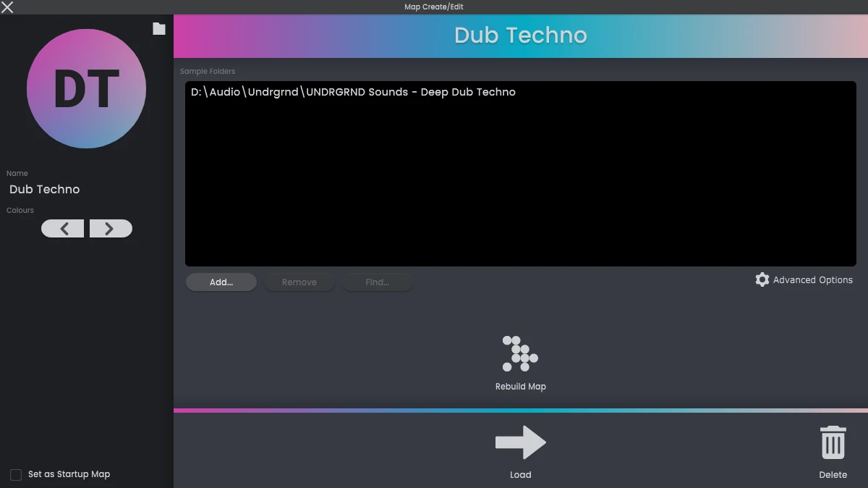Edit the Dub Techno name field

(87, 189)
